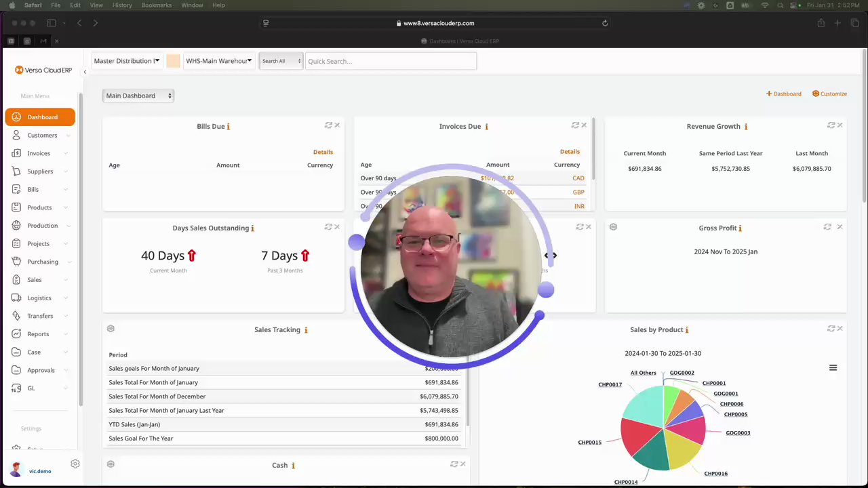Viewport: 868px width, 488px height.
Task: Refresh the Bills Due widget
Action: click(x=328, y=125)
